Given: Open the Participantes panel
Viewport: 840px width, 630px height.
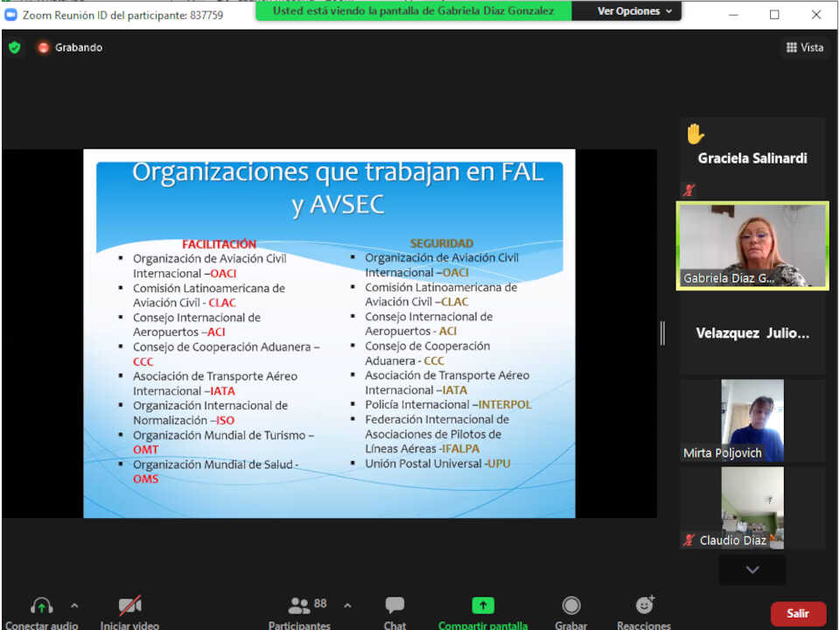Looking at the screenshot, I should point(299,612).
